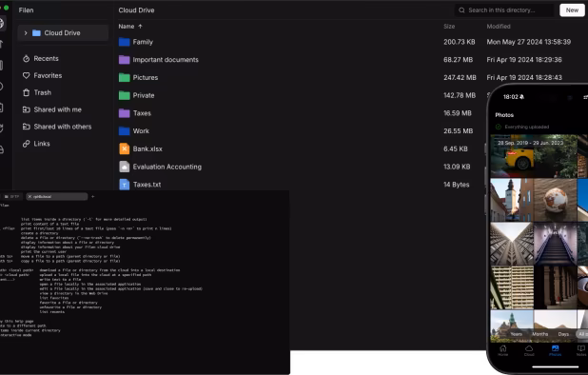Image resolution: width=588 pixels, height=375 pixels.
Task: Click the Links chain icon
Action: [x=26, y=144]
